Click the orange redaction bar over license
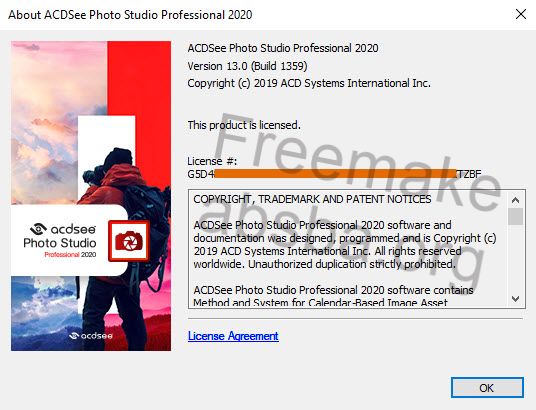This screenshot has width=536, height=410. tap(335, 173)
